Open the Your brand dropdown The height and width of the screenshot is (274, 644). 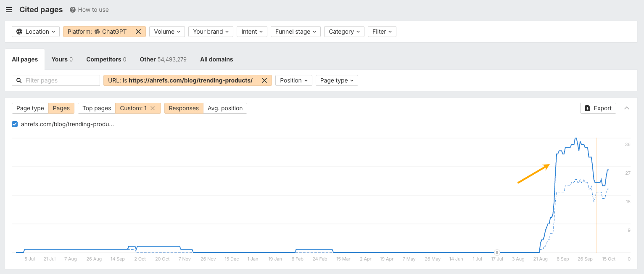(211, 32)
